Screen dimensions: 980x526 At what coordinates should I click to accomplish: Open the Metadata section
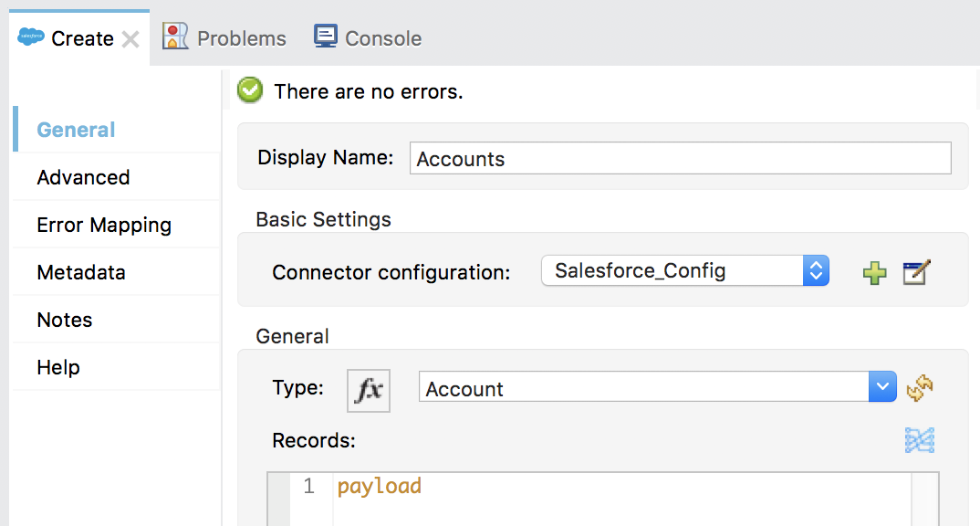coord(117,272)
